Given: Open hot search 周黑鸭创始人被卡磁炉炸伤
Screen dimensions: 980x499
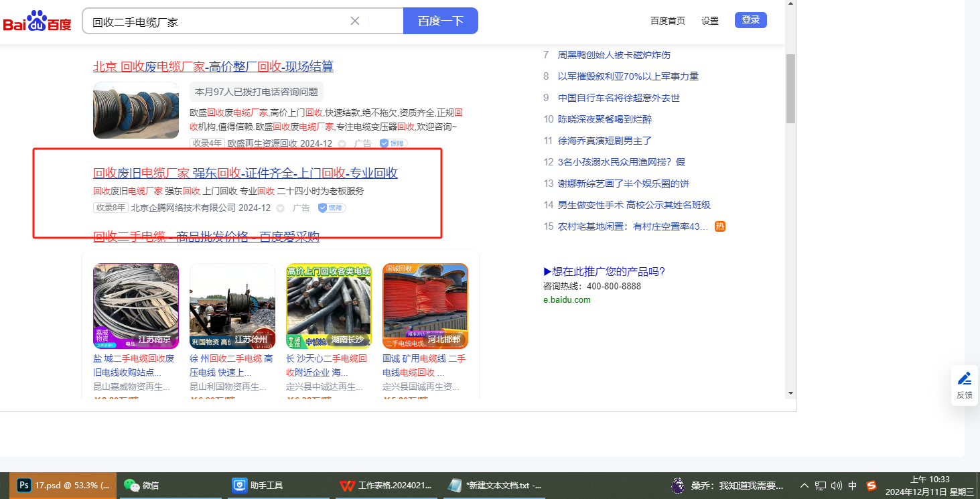Looking at the screenshot, I should (x=614, y=55).
